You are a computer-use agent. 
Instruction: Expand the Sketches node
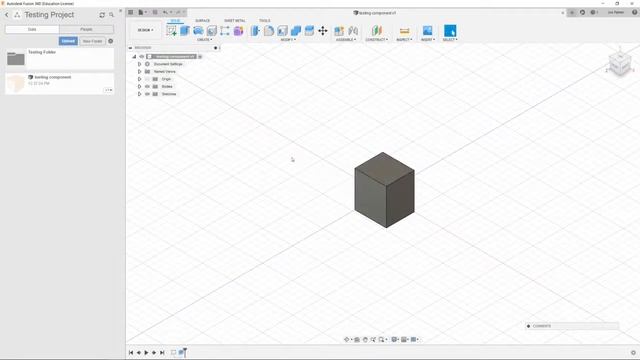(140, 94)
